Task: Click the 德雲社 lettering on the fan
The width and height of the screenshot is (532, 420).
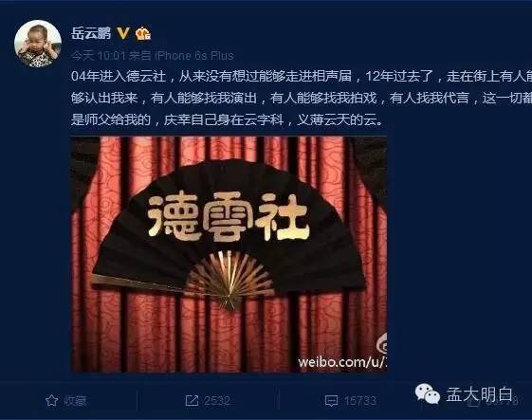Action: [229, 216]
